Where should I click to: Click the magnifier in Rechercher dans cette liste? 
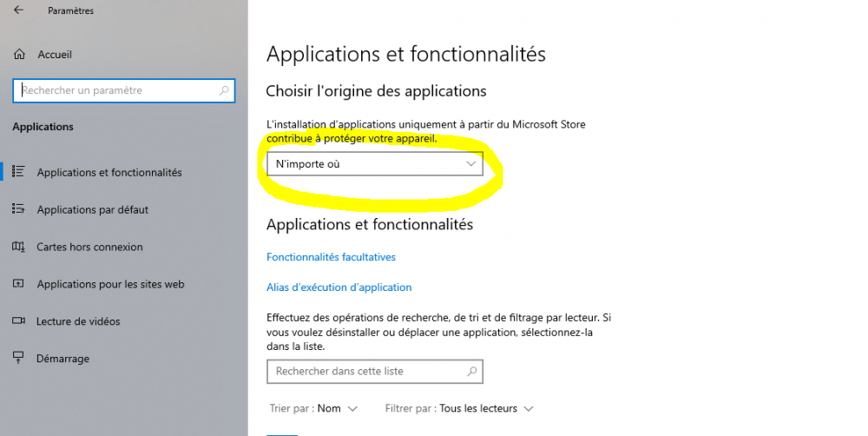(x=471, y=371)
